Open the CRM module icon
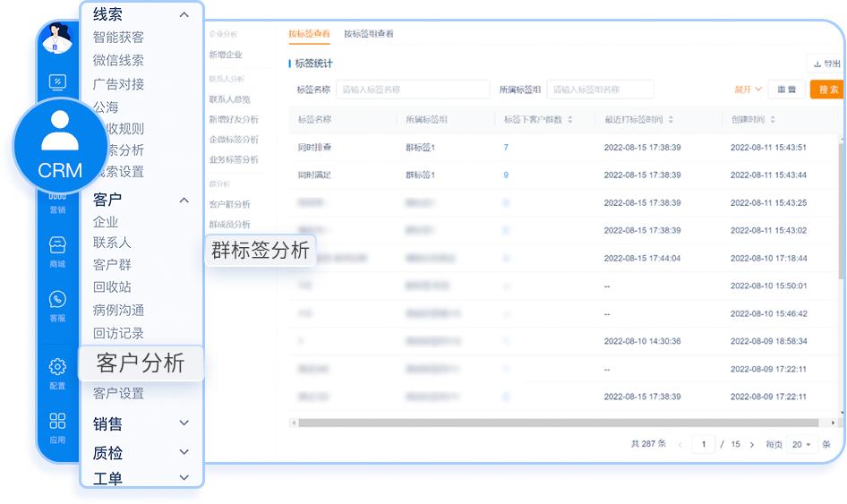The height and width of the screenshot is (504, 847). pyautogui.click(x=60, y=144)
